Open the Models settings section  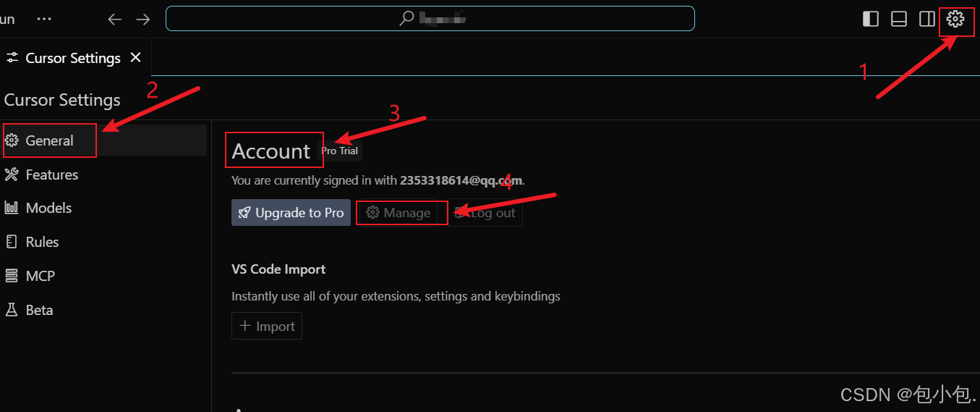point(103,208)
